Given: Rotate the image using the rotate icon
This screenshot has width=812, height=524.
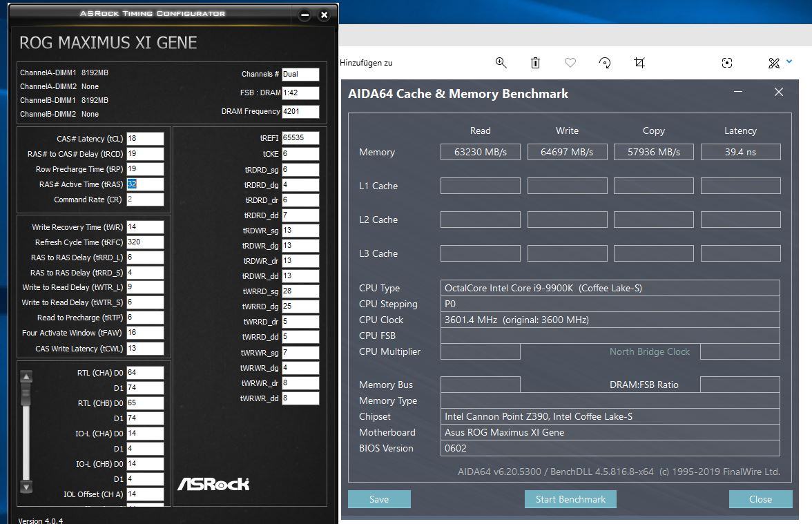Looking at the screenshot, I should [605, 63].
